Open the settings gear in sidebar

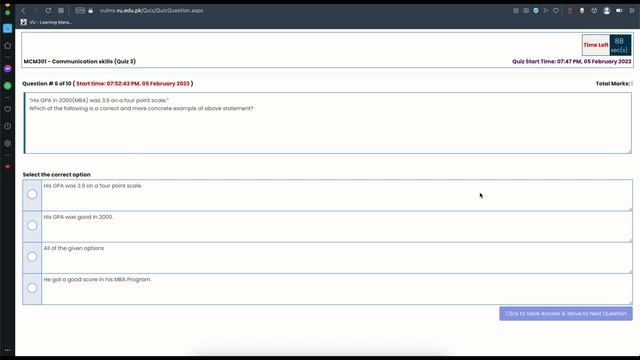8,143
